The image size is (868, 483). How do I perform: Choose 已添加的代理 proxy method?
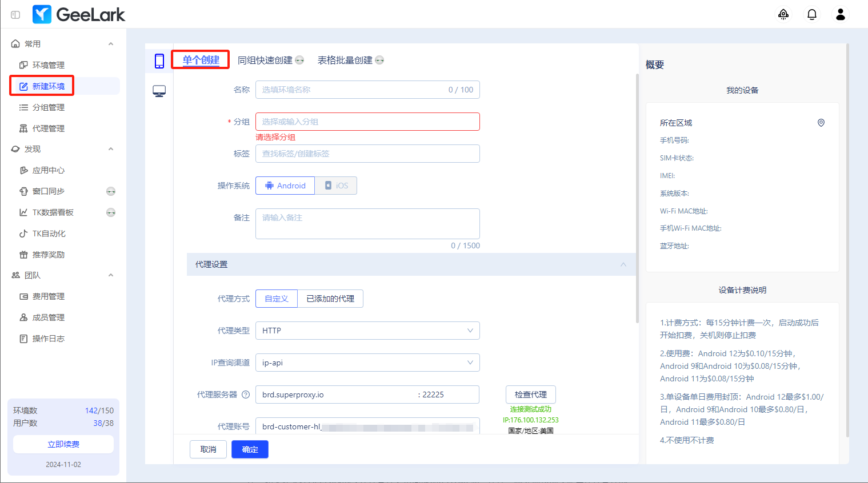tap(330, 299)
